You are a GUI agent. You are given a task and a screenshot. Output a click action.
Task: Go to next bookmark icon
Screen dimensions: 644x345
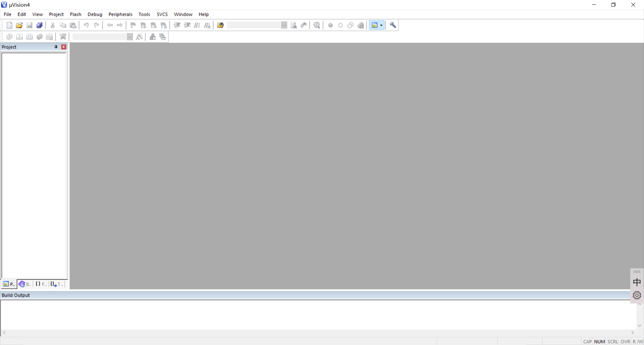click(153, 25)
